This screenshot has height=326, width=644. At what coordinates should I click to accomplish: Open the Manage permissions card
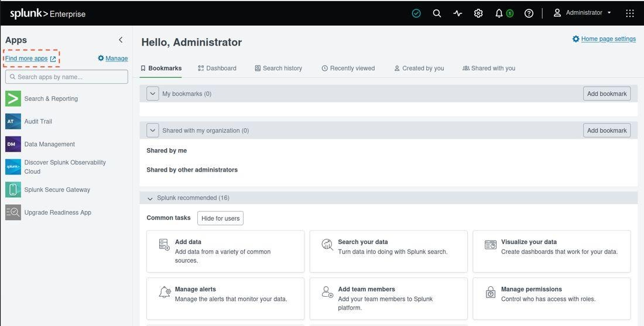[551, 298]
